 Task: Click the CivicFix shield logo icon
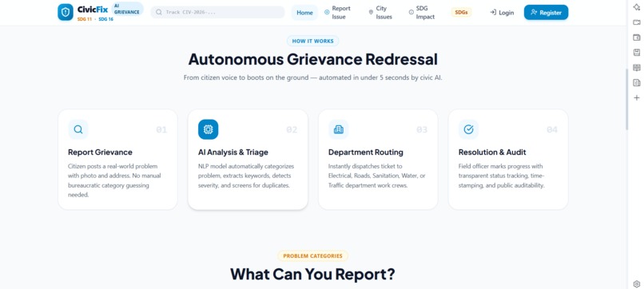pyautogui.click(x=66, y=12)
